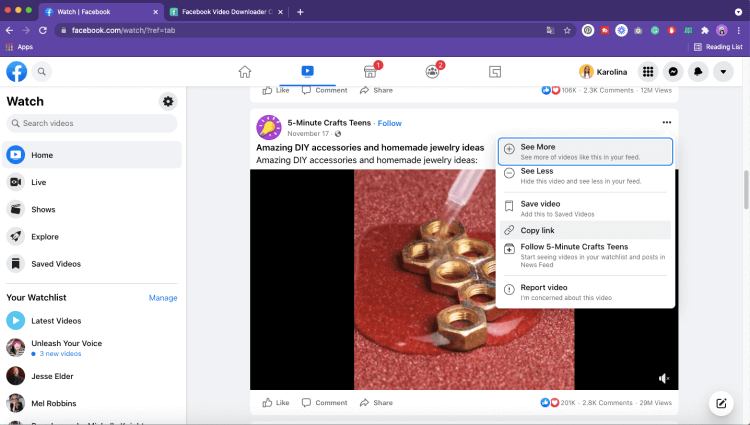Click the 3 new videos link

tap(60, 354)
